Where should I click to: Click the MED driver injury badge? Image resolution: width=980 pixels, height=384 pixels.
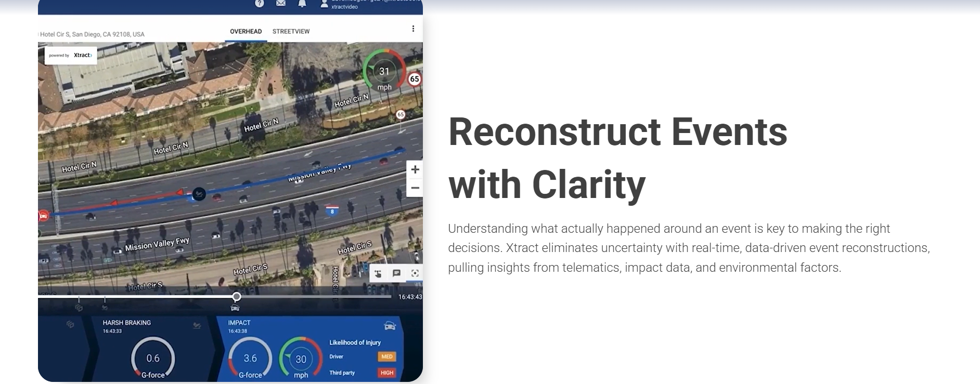click(387, 356)
